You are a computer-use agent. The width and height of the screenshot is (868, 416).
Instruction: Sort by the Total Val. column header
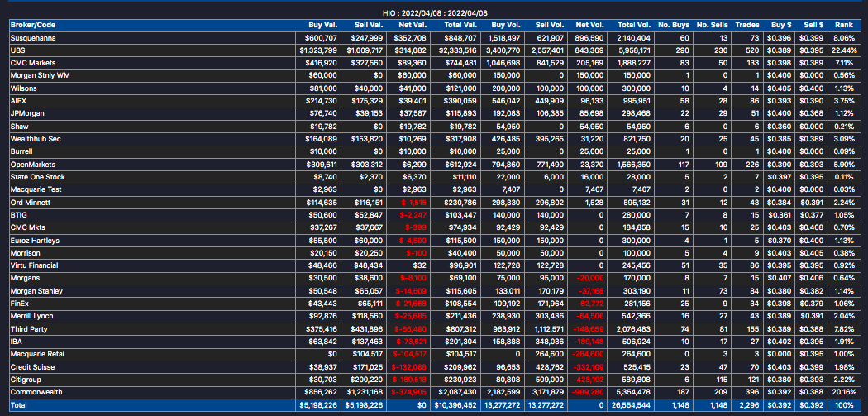460,25
